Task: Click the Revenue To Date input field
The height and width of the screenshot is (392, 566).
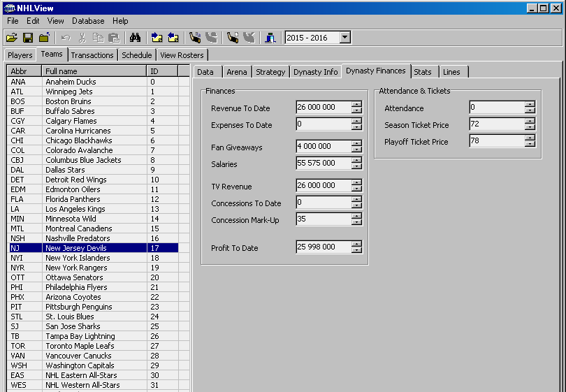Action: point(324,107)
